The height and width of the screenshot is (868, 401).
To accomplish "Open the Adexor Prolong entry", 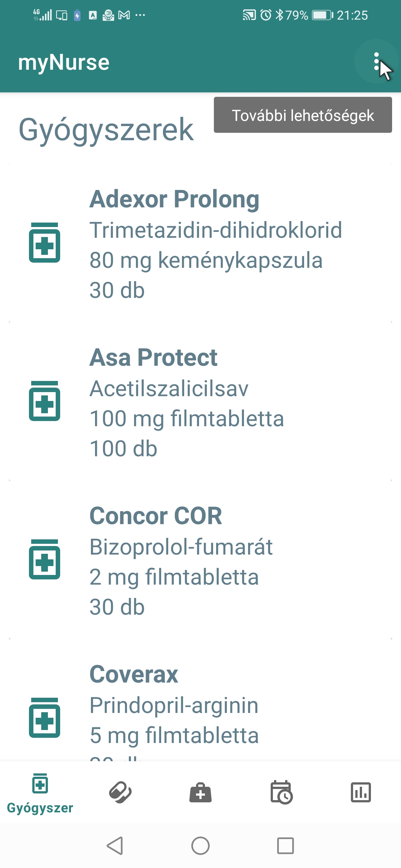I will coord(215,243).
